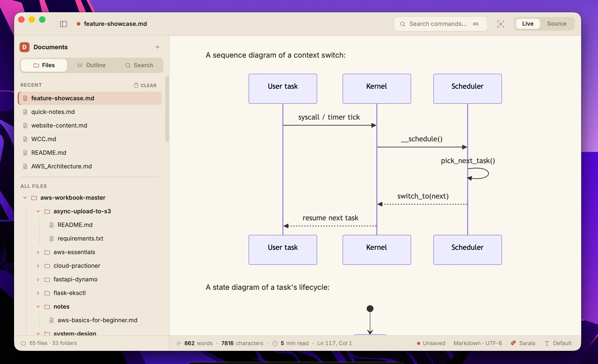Viewport: 598px width, 364px height.
Task: Click 'Ln 117, Col 1' in status bar
Action: click(334, 343)
